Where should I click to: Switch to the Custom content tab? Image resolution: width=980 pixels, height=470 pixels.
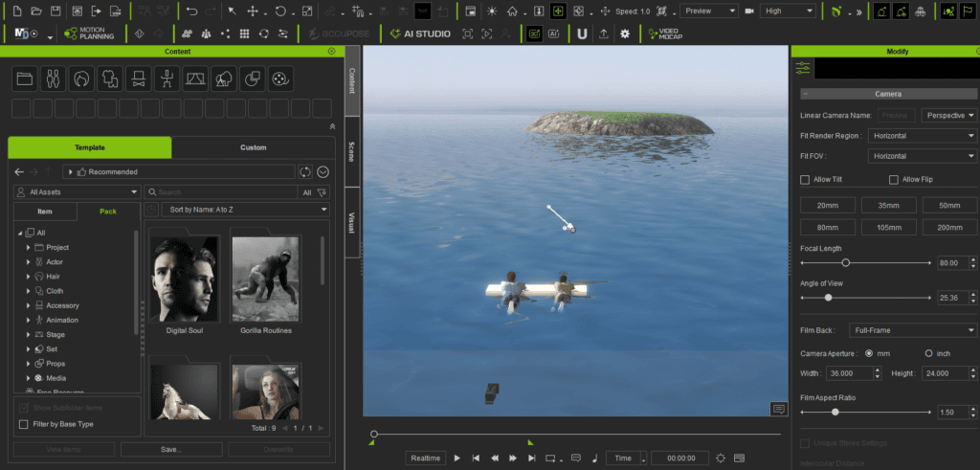click(x=253, y=147)
